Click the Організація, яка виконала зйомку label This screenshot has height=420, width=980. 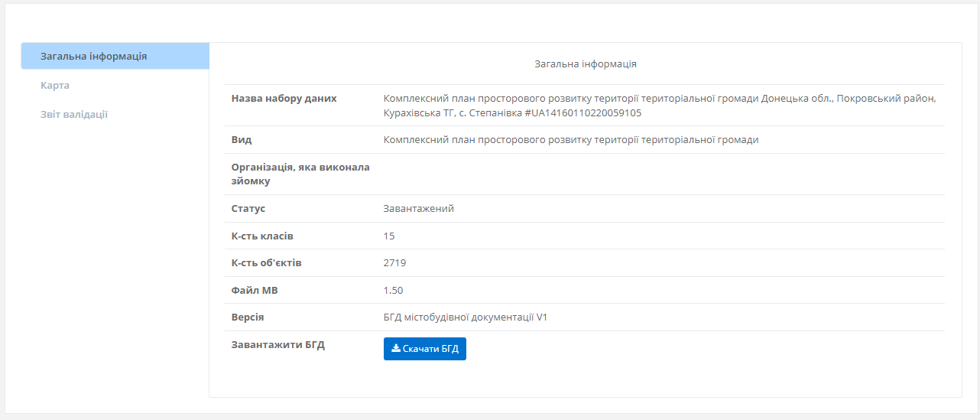300,174
